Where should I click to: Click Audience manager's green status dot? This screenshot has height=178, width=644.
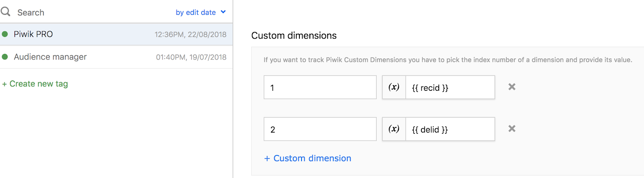5,57
